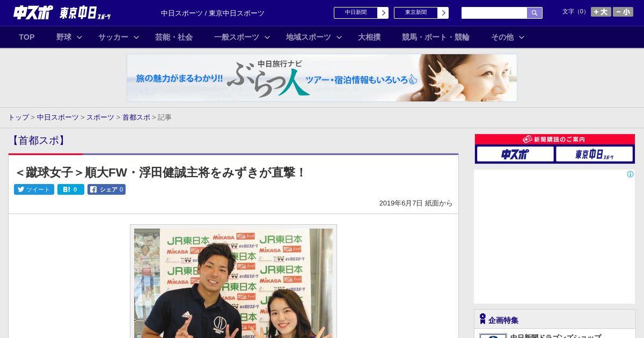The height and width of the screenshot is (338, 644).
Task: Click the 東京中日スポーツ subscription banner button
Action: coord(594,154)
